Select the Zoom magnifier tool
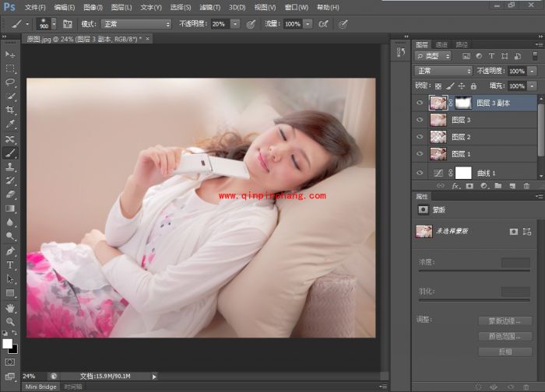The image size is (545, 392). pos(11,320)
